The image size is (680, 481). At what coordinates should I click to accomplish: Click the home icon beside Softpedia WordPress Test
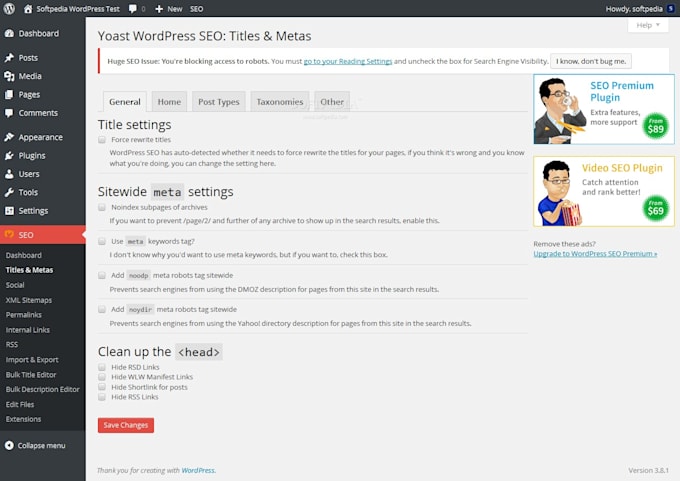pyautogui.click(x=28, y=9)
